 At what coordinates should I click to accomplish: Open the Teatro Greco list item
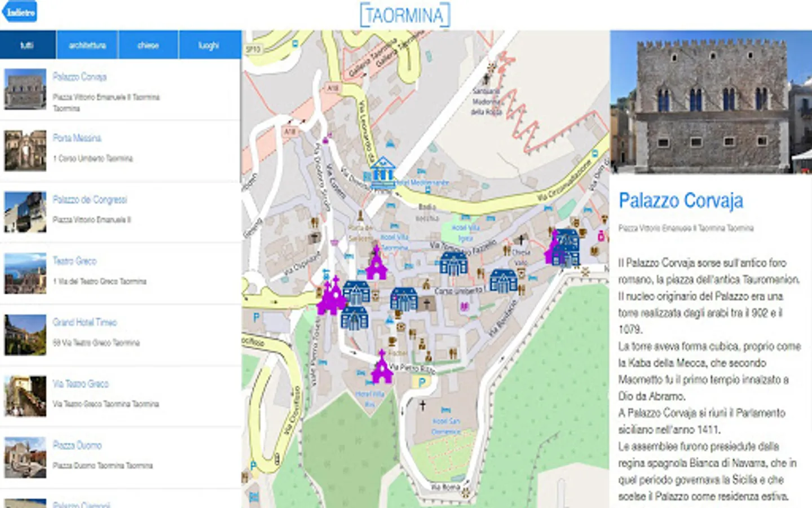pos(120,274)
